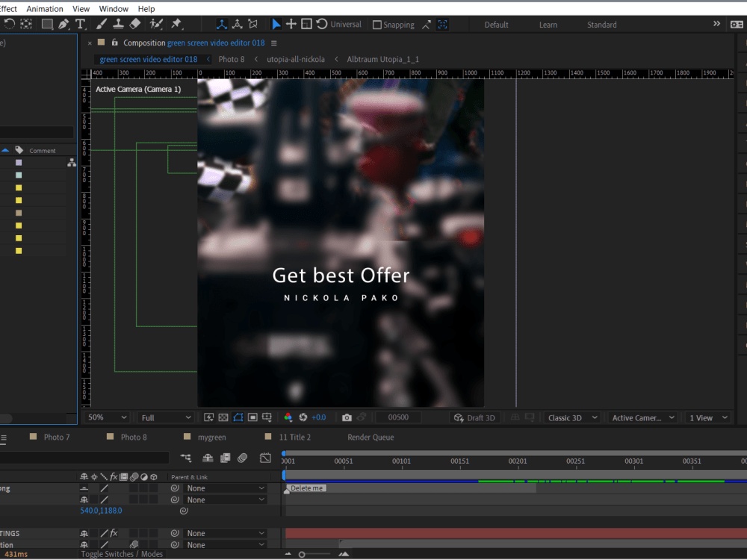The width and height of the screenshot is (747, 560).
Task: Select the Pen tool
Action: (x=63, y=24)
